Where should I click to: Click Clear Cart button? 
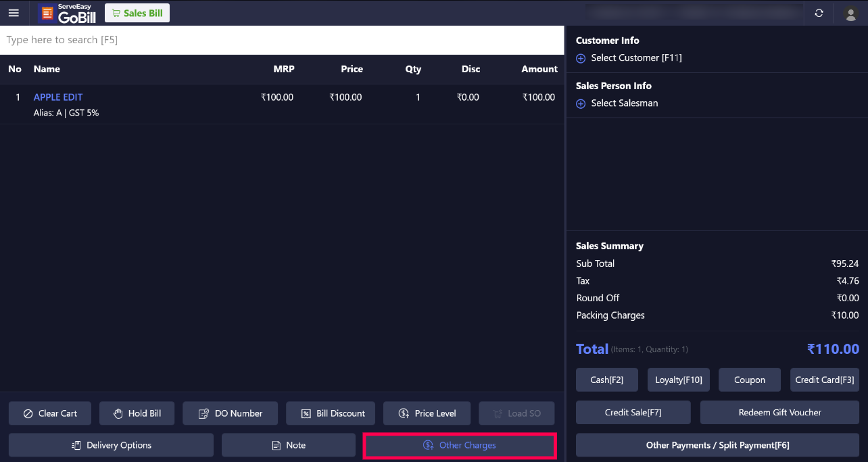click(x=51, y=413)
